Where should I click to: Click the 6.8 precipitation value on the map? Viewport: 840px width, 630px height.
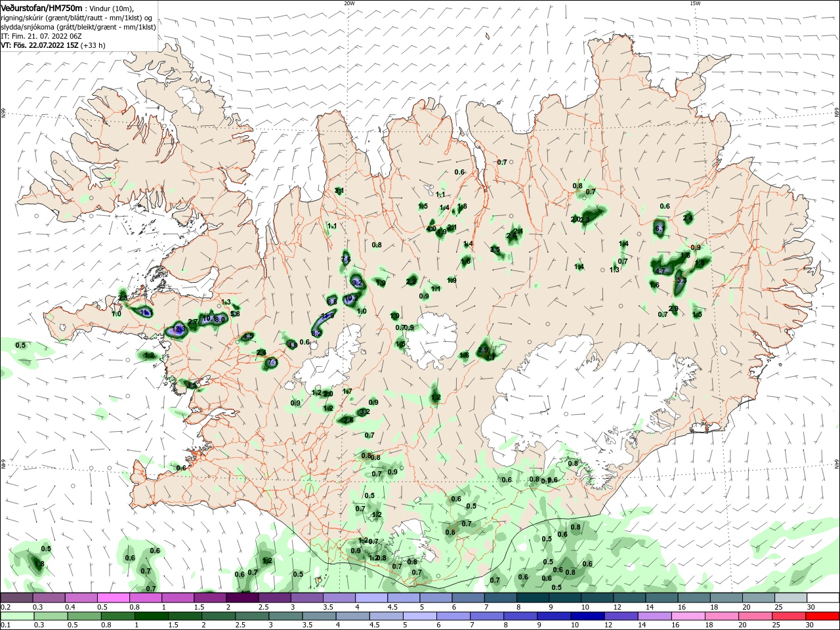point(332,302)
